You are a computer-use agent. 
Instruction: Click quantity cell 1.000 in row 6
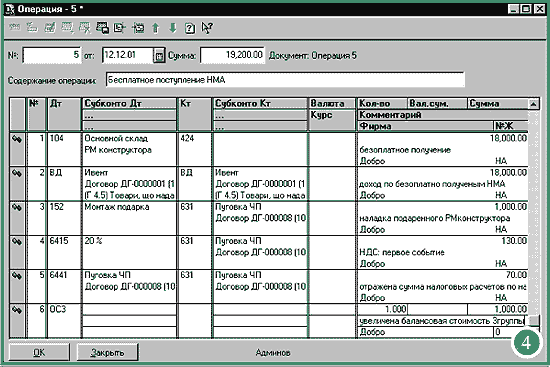[382, 309]
